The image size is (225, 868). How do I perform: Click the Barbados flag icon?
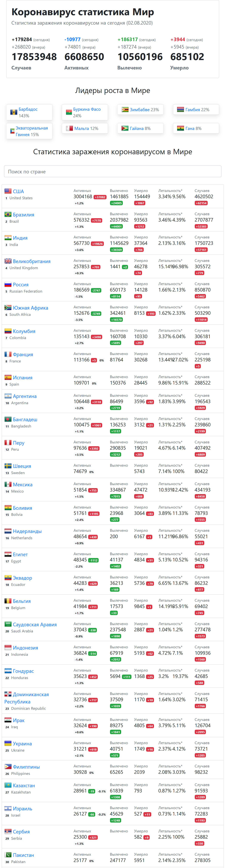point(14,113)
